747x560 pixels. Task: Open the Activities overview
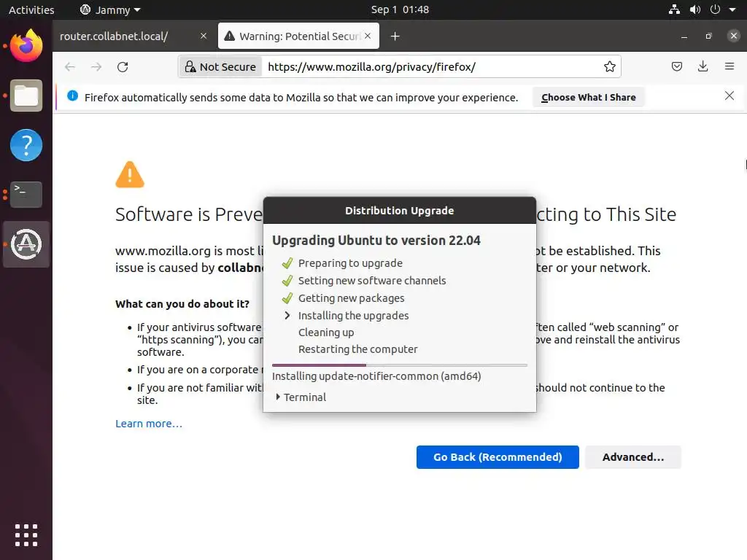[x=31, y=9]
